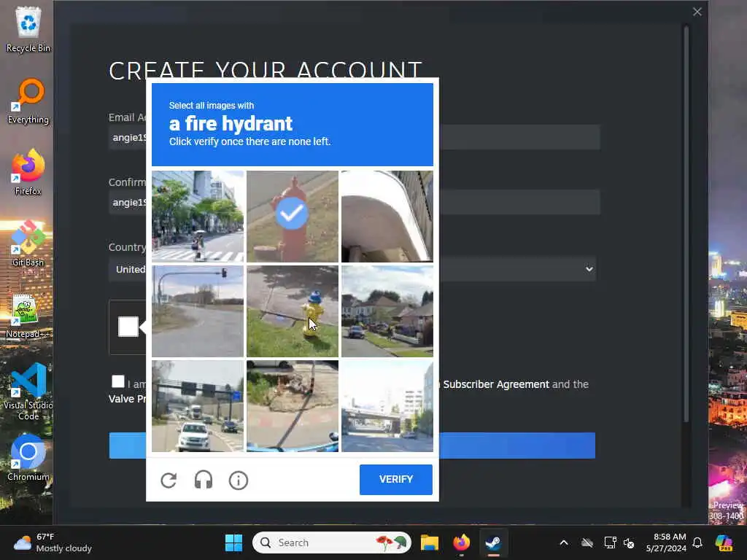This screenshot has height=560, width=747.
Task: Select the traffic light road tile
Action: pyautogui.click(x=198, y=311)
